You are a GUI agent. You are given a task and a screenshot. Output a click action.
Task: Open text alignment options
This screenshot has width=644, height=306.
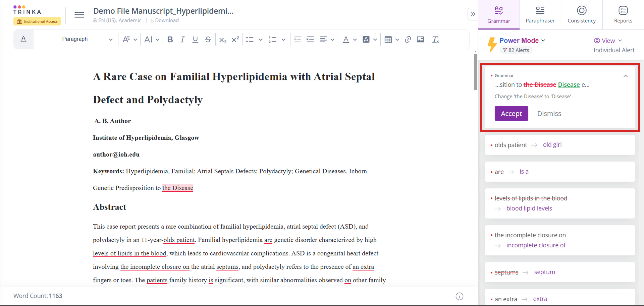coord(327,40)
